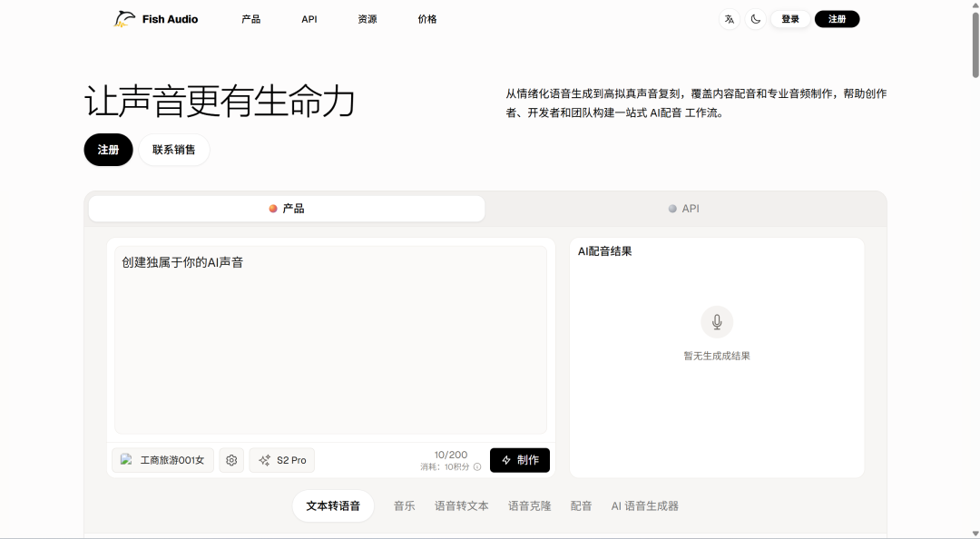Click the 制作 generate button
This screenshot has width=980, height=539.
520,460
